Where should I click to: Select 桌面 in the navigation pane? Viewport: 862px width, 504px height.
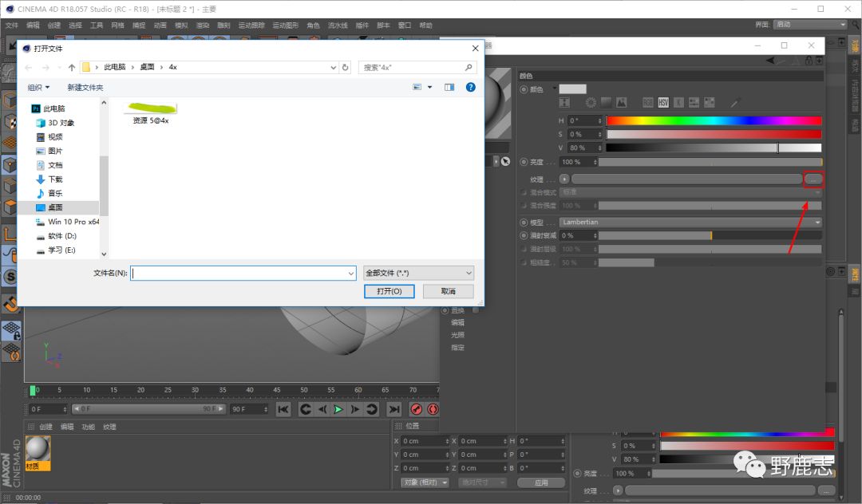[55, 207]
